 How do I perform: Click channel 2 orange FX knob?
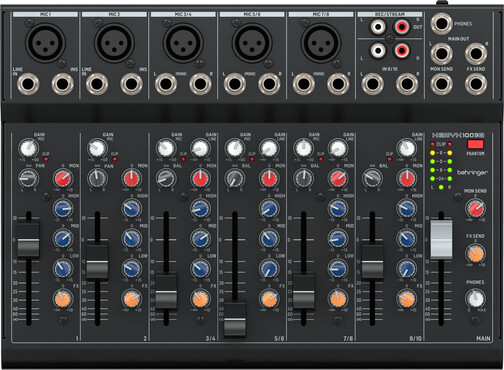[132, 299]
